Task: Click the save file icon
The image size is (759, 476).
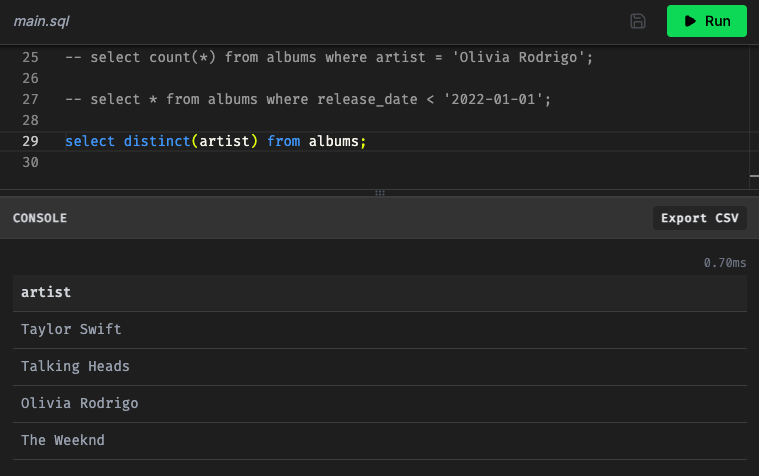Action: [x=638, y=21]
